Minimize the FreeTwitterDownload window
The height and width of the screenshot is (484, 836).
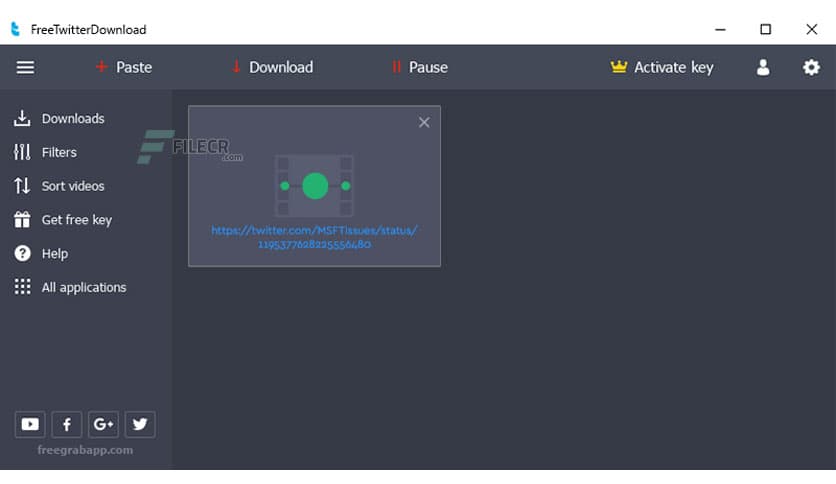720,29
